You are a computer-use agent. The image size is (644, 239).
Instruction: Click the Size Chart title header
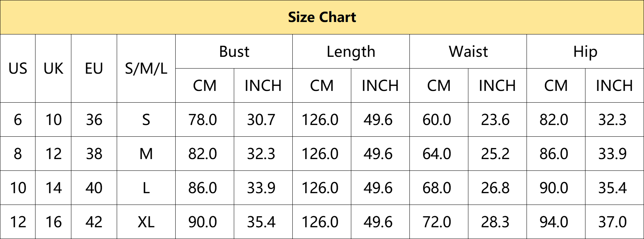click(x=322, y=17)
